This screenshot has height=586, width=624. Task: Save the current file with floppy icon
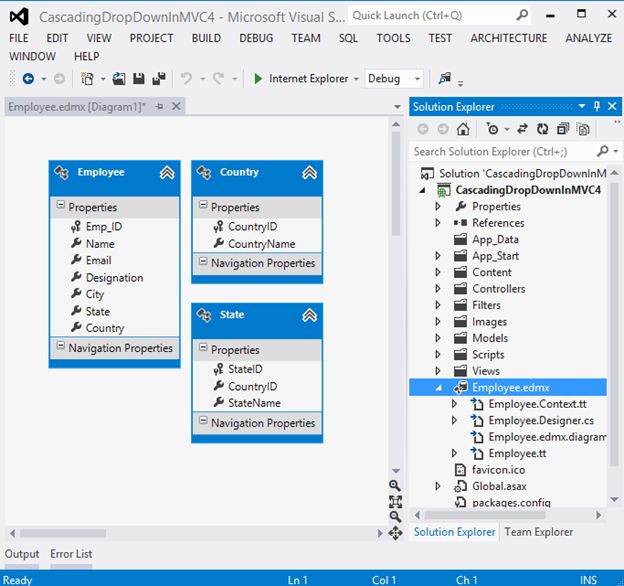pos(138,79)
